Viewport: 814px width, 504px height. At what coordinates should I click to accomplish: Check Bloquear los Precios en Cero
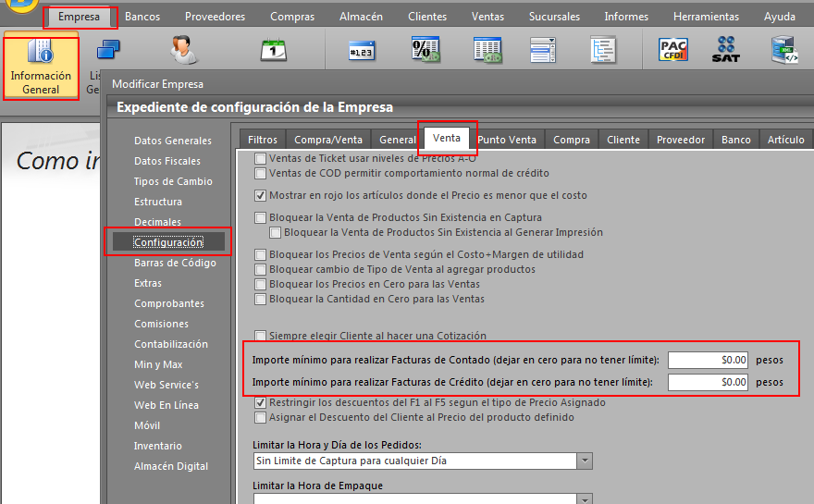(261, 285)
